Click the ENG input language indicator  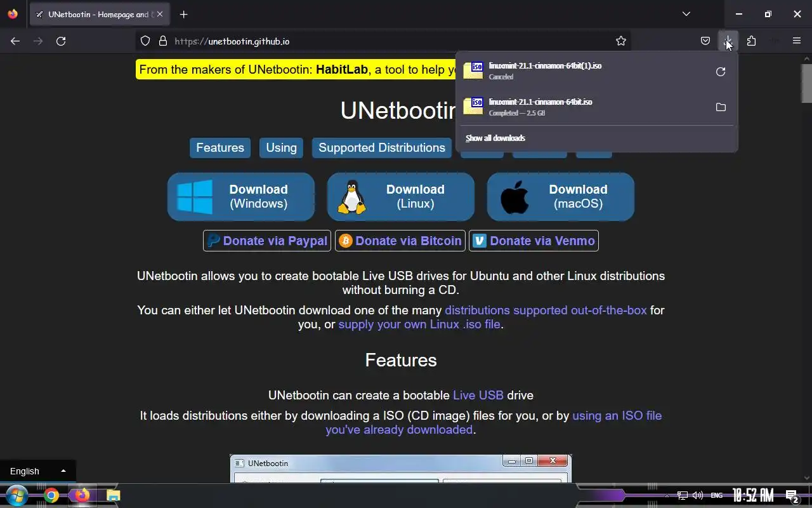(x=717, y=495)
